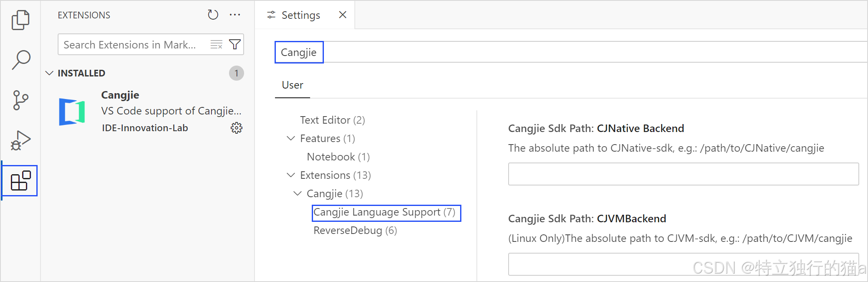Select Cangjie Language Support (7) category
Screen dimensions: 868x282
[384, 212]
